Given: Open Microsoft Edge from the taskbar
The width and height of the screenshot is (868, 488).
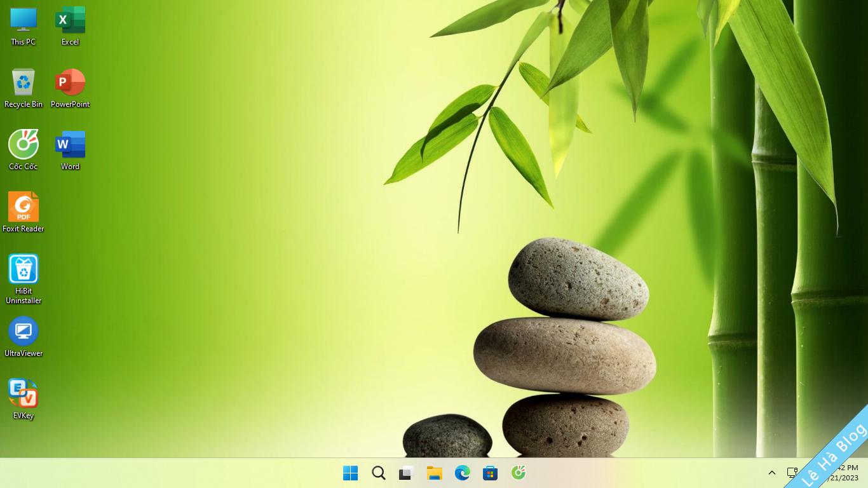Looking at the screenshot, I should coord(462,473).
